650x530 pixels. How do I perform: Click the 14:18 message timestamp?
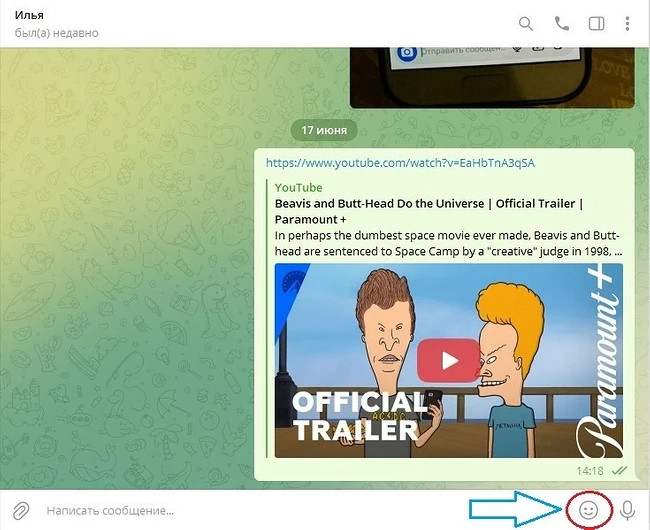590,470
